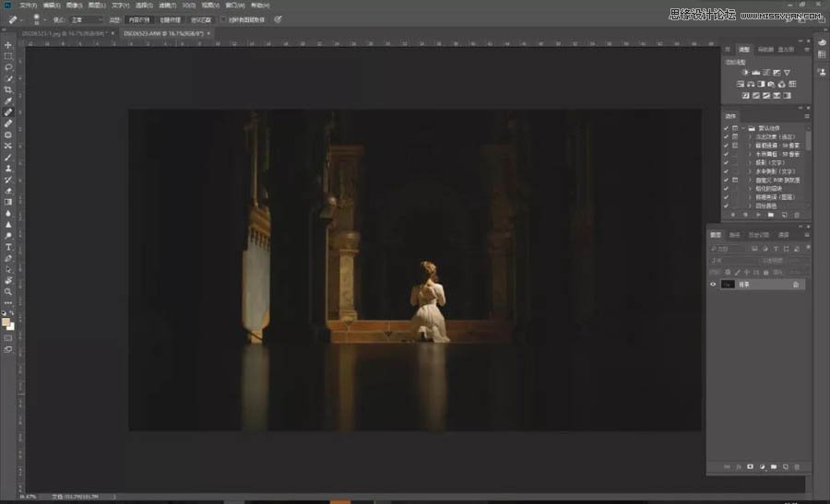The height and width of the screenshot is (504, 830).
Task: Expand the 投影（文字） action
Action: coord(750,162)
